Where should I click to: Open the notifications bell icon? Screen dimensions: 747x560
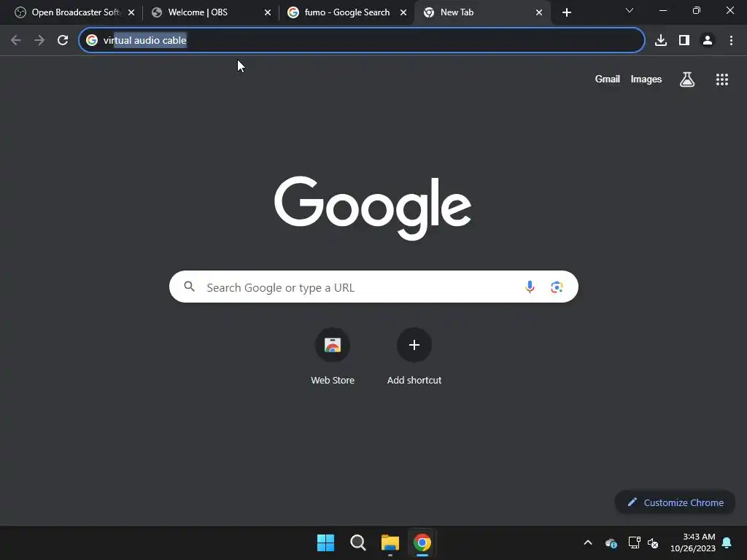727,542
